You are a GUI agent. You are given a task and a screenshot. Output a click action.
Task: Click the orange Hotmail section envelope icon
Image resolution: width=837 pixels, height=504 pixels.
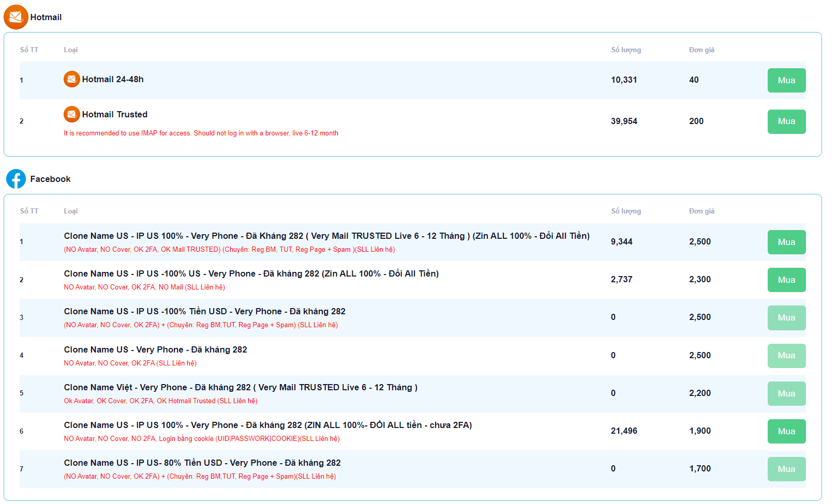[16, 17]
